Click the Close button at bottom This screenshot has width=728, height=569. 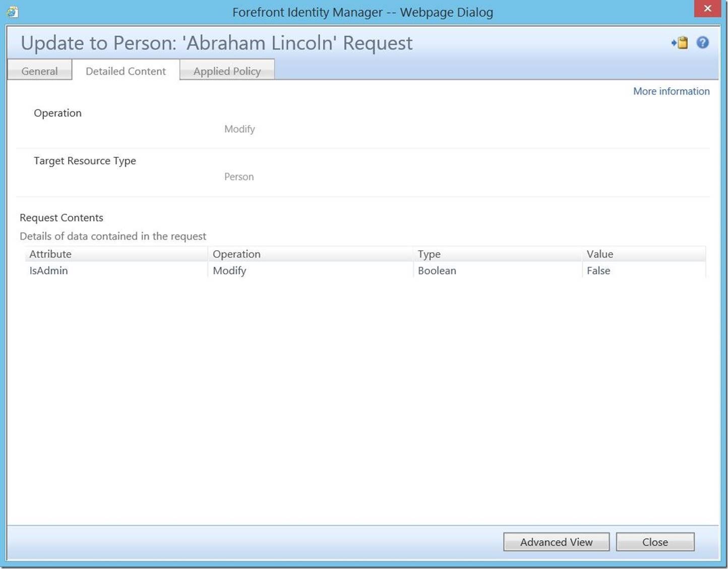[x=655, y=542]
